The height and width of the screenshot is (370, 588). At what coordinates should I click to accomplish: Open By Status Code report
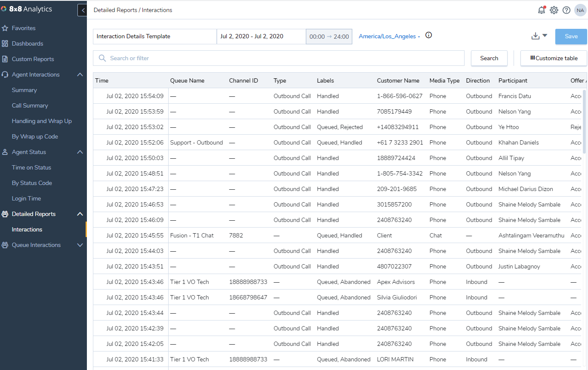tap(32, 183)
